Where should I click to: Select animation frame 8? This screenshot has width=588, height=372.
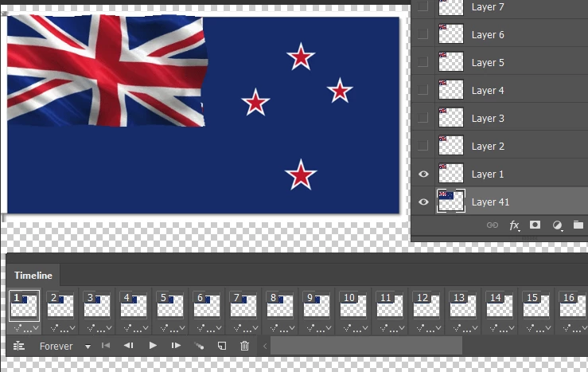tap(280, 305)
